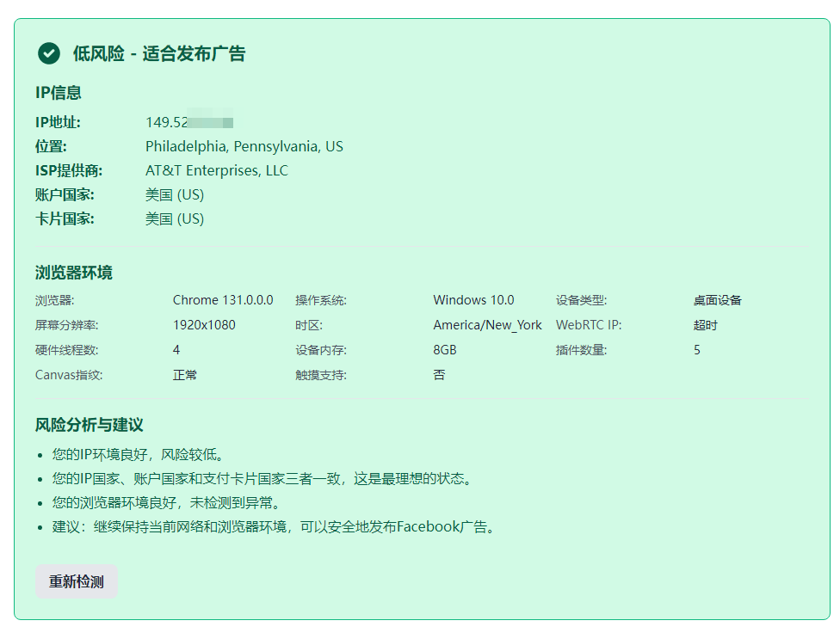
Task: Click the 触摸支持 label
Action: (x=321, y=375)
